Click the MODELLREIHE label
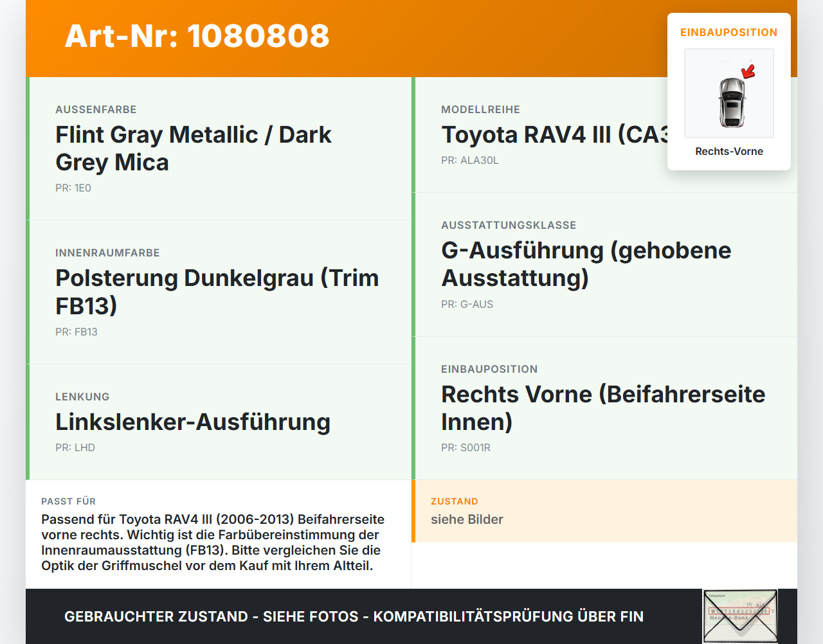This screenshot has width=823, height=644. tap(481, 109)
